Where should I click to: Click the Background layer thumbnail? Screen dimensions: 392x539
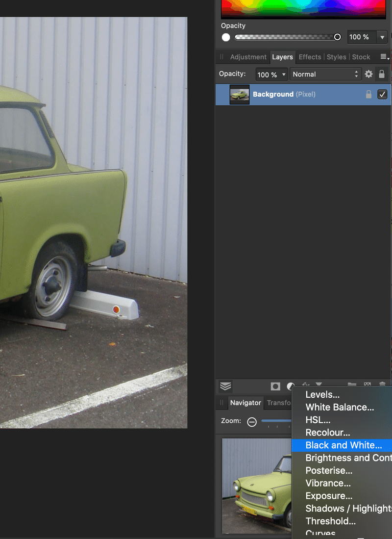click(240, 95)
